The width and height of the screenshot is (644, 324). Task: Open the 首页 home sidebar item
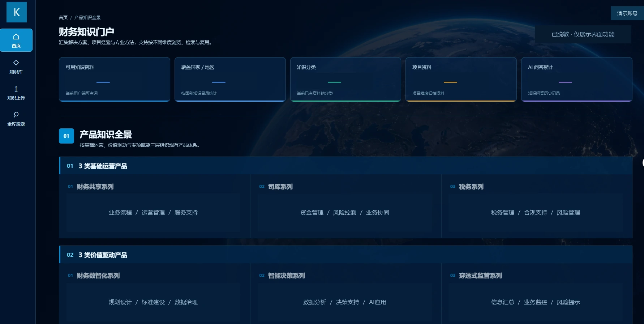(x=16, y=40)
